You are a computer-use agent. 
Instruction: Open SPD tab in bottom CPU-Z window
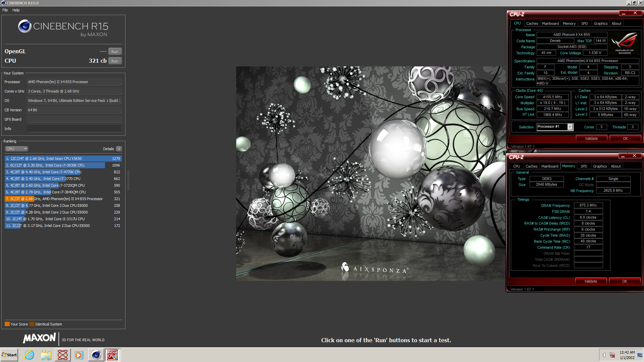pyautogui.click(x=584, y=166)
